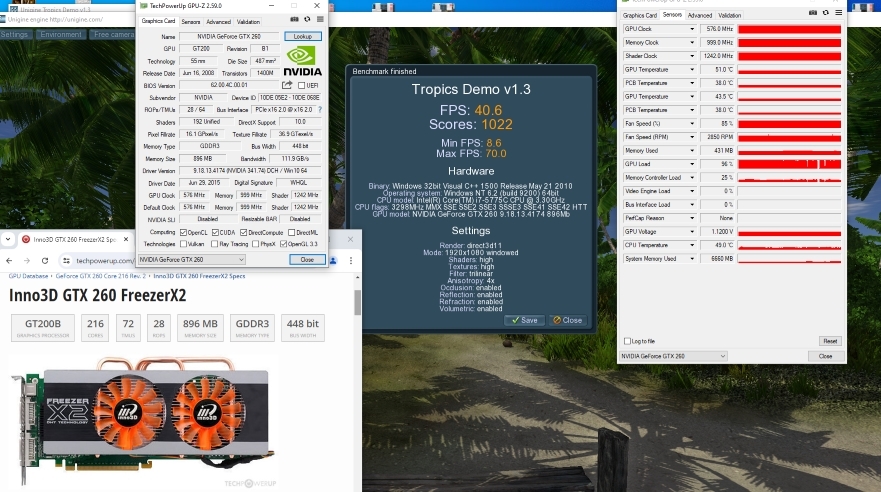The width and height of the screenshot is (881, 492).
Task: Reload the techpowerup browser page
Action: point(45,261)
